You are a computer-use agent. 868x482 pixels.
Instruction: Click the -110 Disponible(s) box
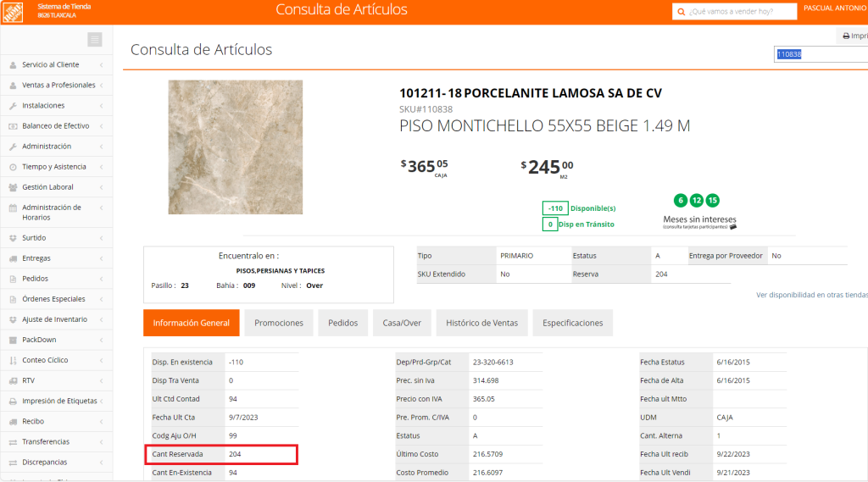[555, 208]
